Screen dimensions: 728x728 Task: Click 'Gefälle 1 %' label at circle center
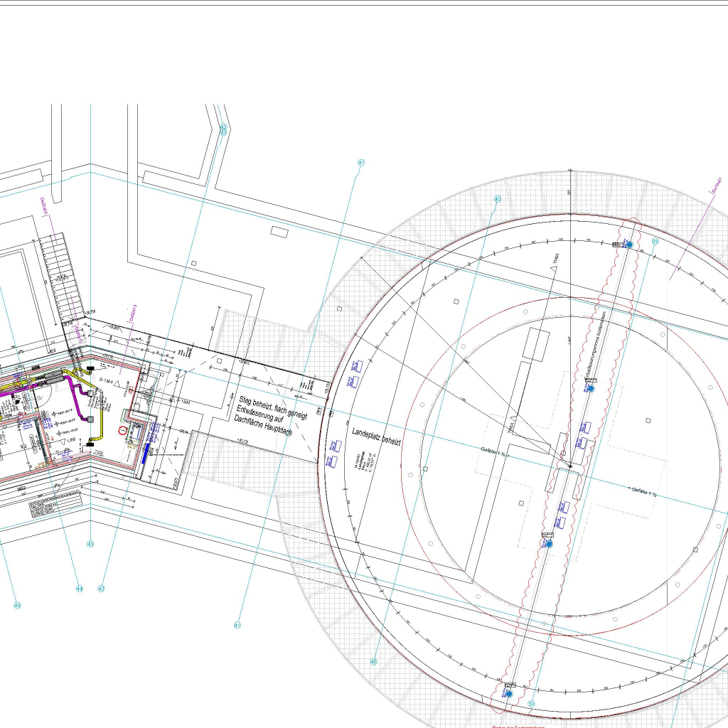(495, 451)
